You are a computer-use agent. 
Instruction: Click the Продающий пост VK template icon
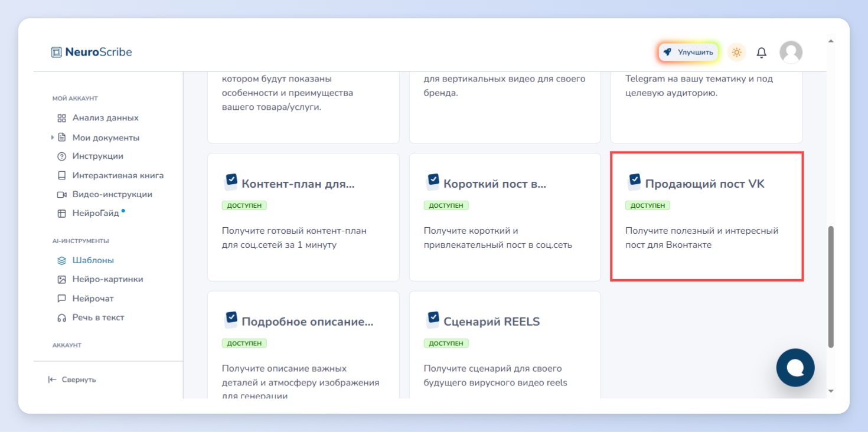[634, 182]
